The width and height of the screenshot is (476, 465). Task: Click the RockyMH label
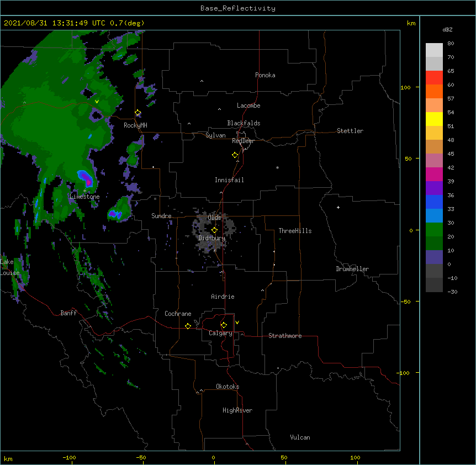[x=135, y=125]
